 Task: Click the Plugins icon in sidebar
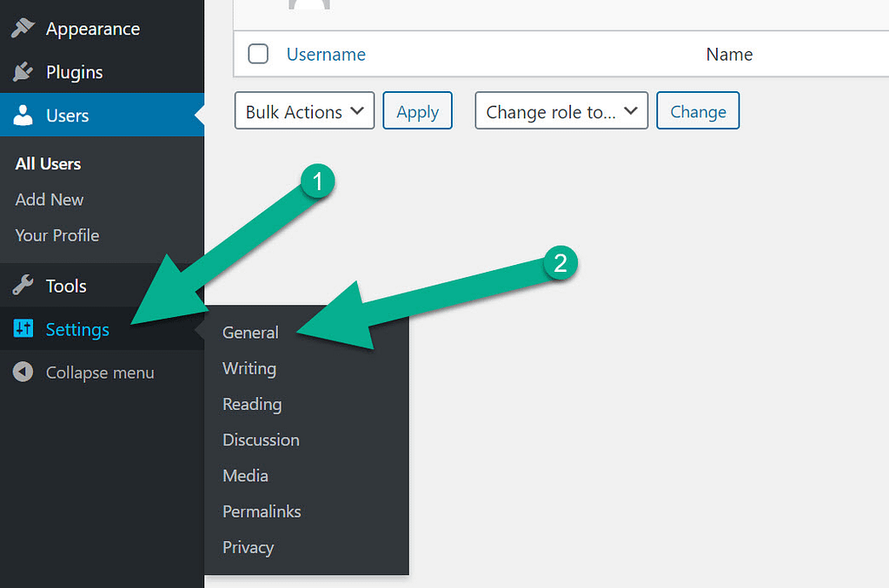click(x=24, y=72)
